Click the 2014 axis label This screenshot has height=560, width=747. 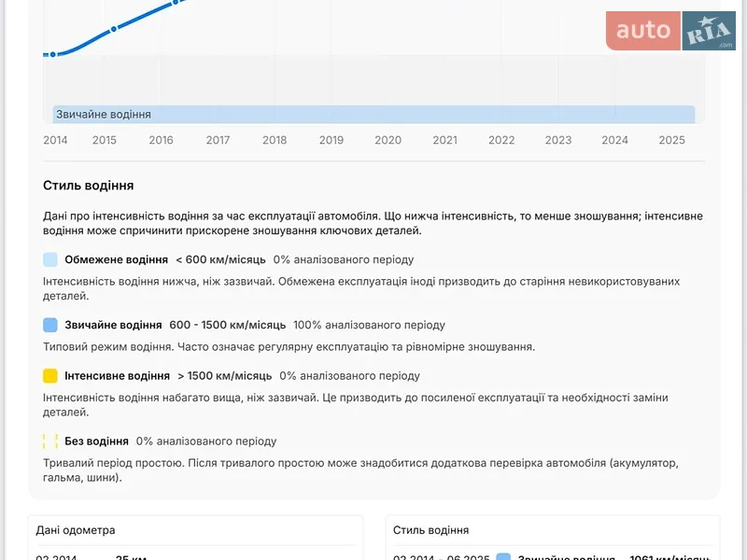click(55, 140)
